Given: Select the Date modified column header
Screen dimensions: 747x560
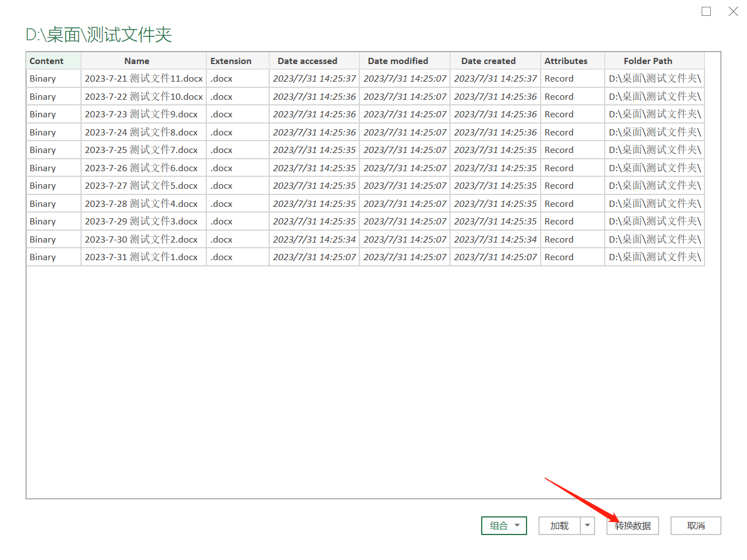Looking at the screenshot, I should tap(405, 61).
